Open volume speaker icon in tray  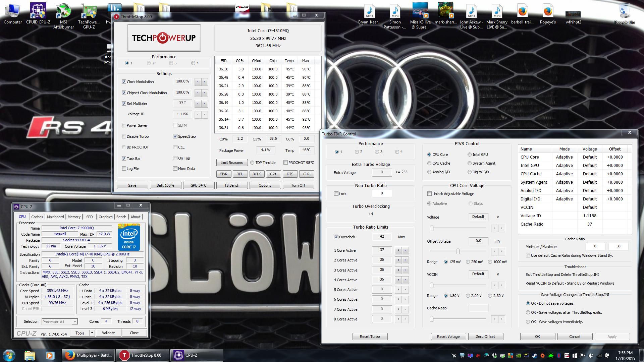tap(591, 356)
